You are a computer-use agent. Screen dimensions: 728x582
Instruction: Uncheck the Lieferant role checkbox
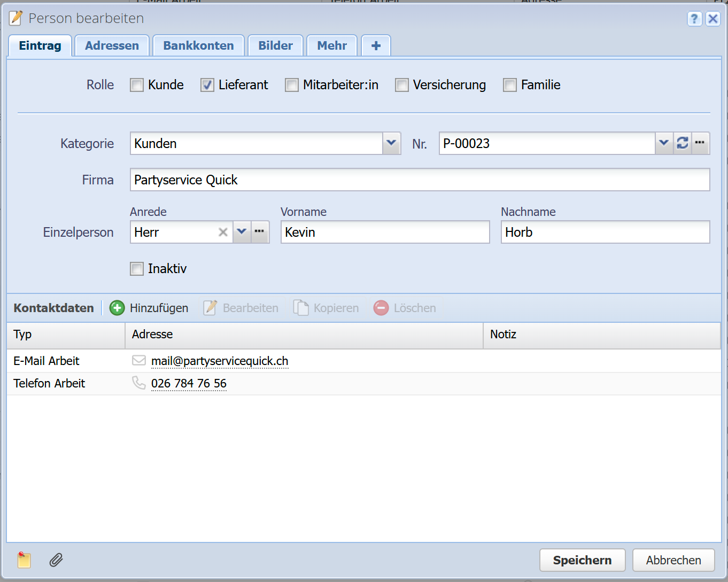point(207,85)
